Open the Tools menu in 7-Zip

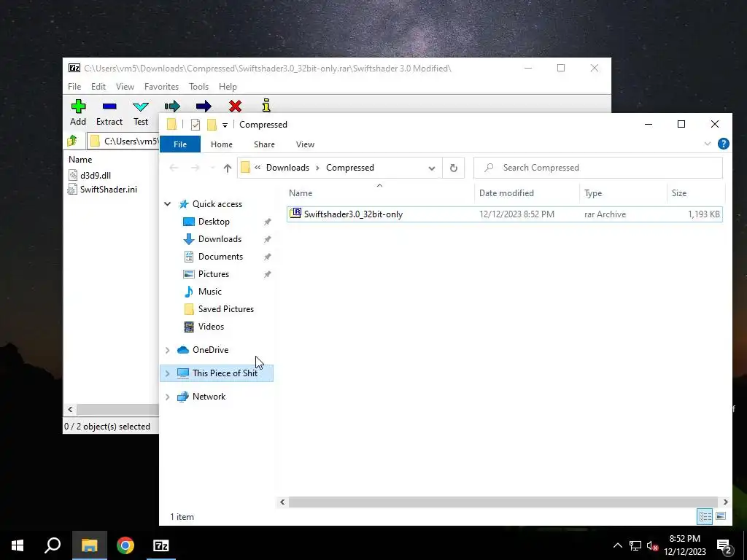pyautogui.click(x=198, y=87)
